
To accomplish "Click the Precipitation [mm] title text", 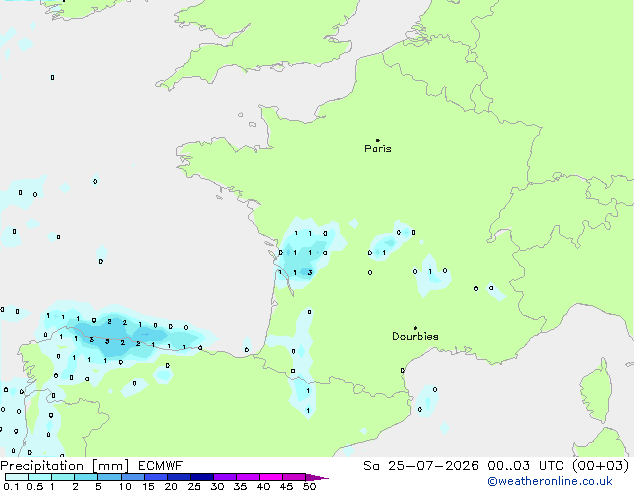I will click(x=65, y=466).
